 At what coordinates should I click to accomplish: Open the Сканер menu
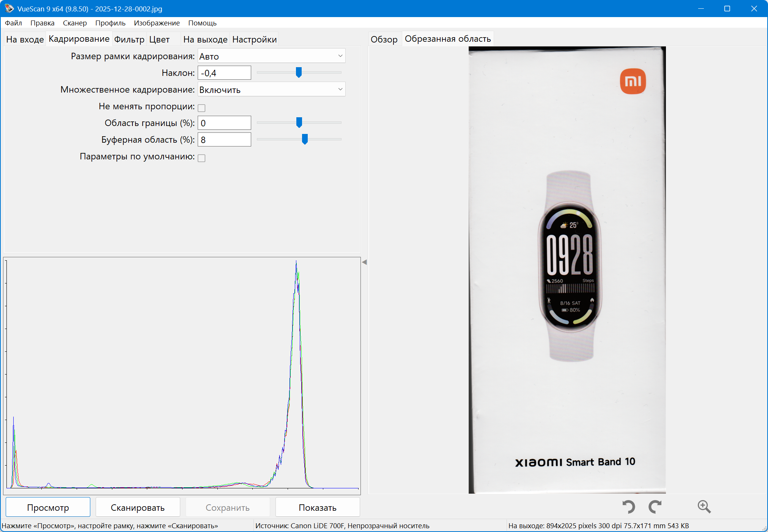[x=75, y=23]
